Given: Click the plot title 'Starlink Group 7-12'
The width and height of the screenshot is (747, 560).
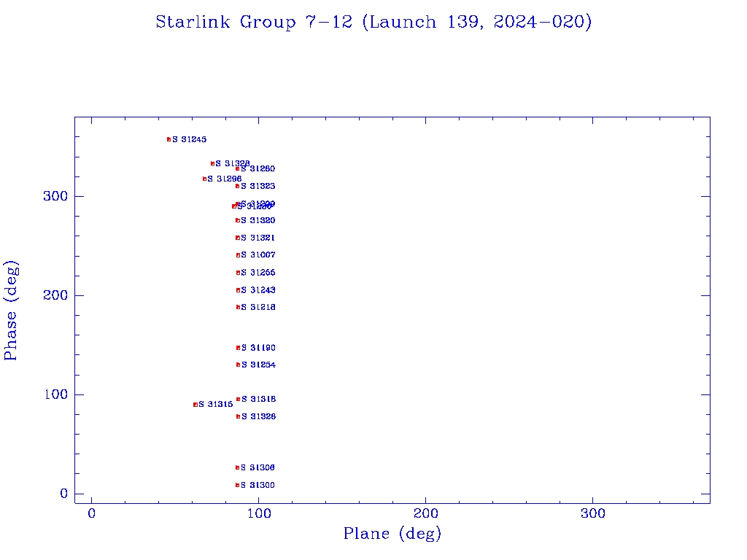Looking at the screenshot, I should tap(254, 23).
